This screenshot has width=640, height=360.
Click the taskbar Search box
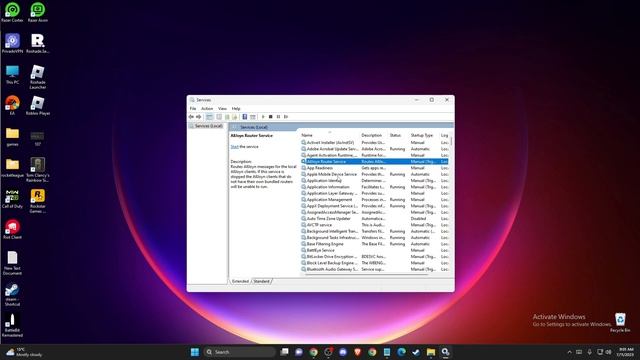(239, 352)
